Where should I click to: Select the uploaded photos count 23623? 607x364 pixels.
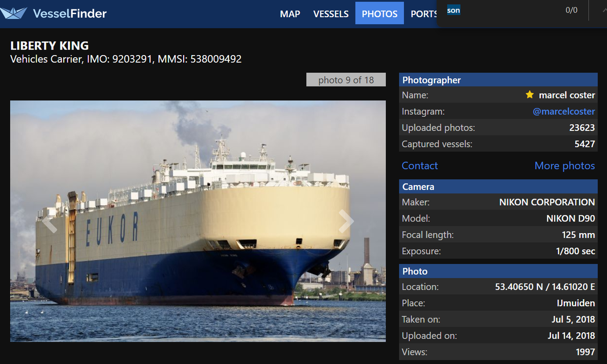coord(582,128)
